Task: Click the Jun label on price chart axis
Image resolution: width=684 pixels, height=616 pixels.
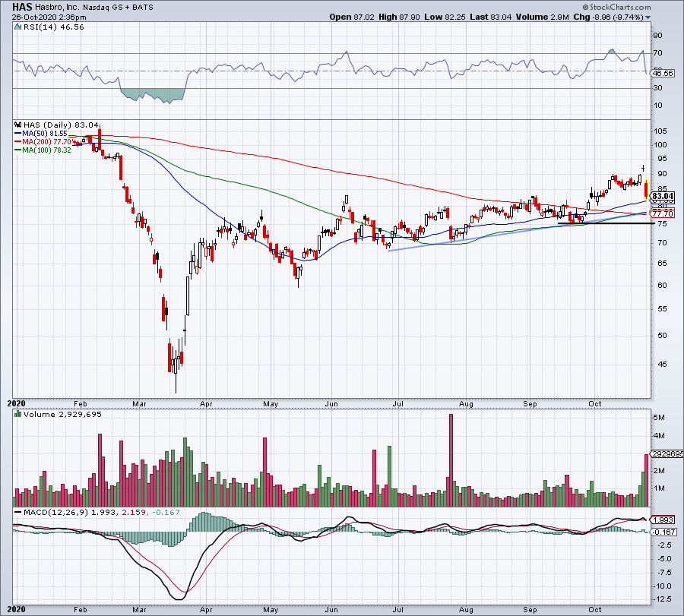Action: coord(331,403)
